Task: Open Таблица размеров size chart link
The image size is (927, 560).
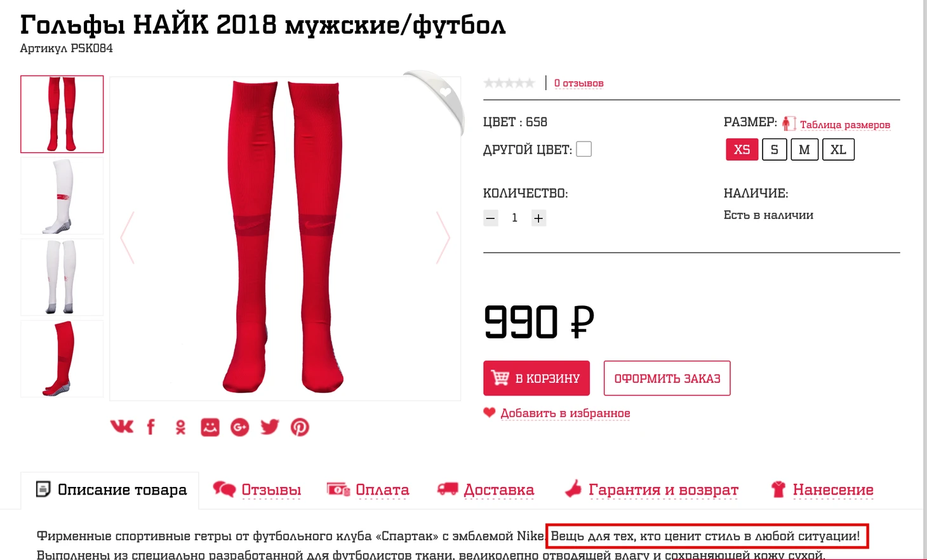Action: (x=844, y=124)
